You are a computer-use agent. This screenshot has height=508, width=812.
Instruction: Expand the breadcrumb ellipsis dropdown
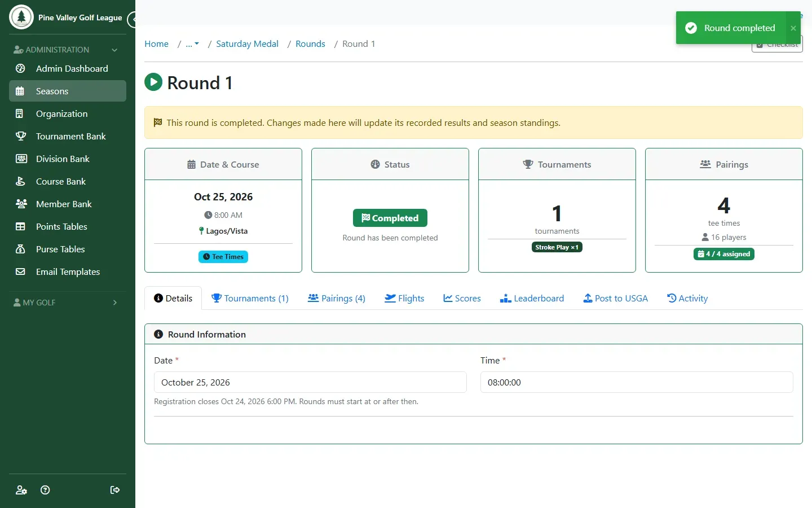[192, 44]
